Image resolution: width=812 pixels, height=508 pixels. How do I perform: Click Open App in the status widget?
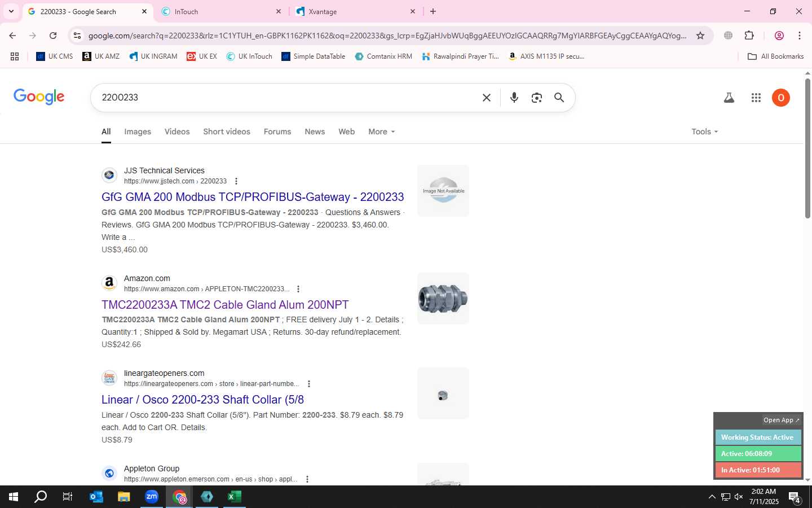click(x=781, y=420)
